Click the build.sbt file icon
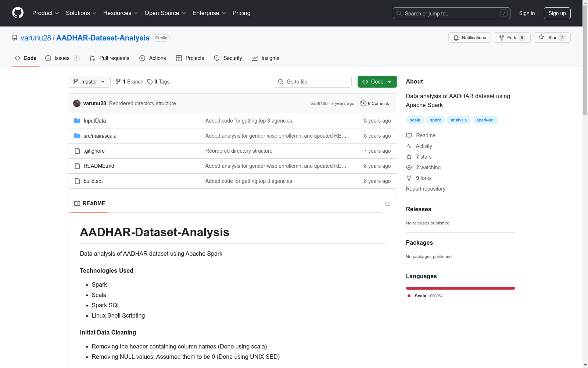 (77, 181)
